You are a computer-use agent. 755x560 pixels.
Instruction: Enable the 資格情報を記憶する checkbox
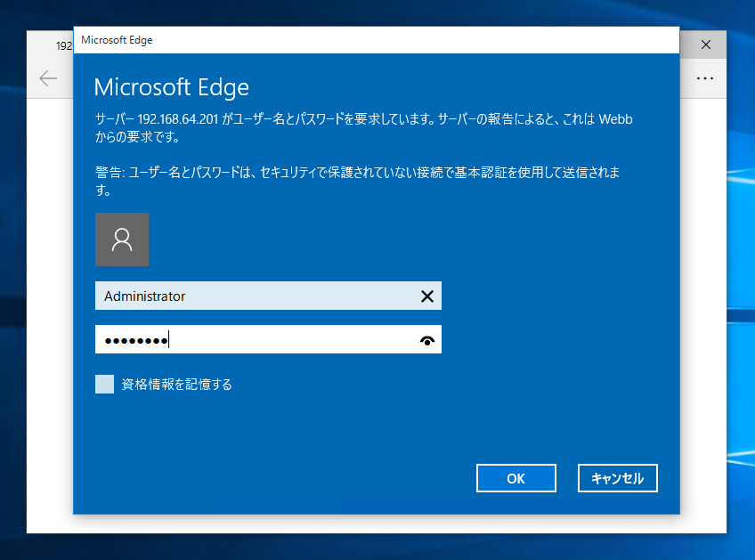click(x=104, y=385)
